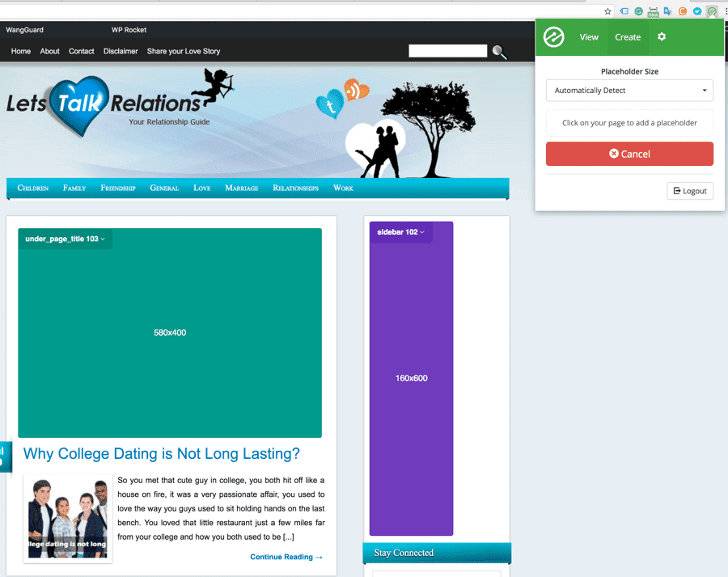The height and width of the screenshot is (577, 728).
Task: Bookmark page with the star icon
Action: [607, 11]
